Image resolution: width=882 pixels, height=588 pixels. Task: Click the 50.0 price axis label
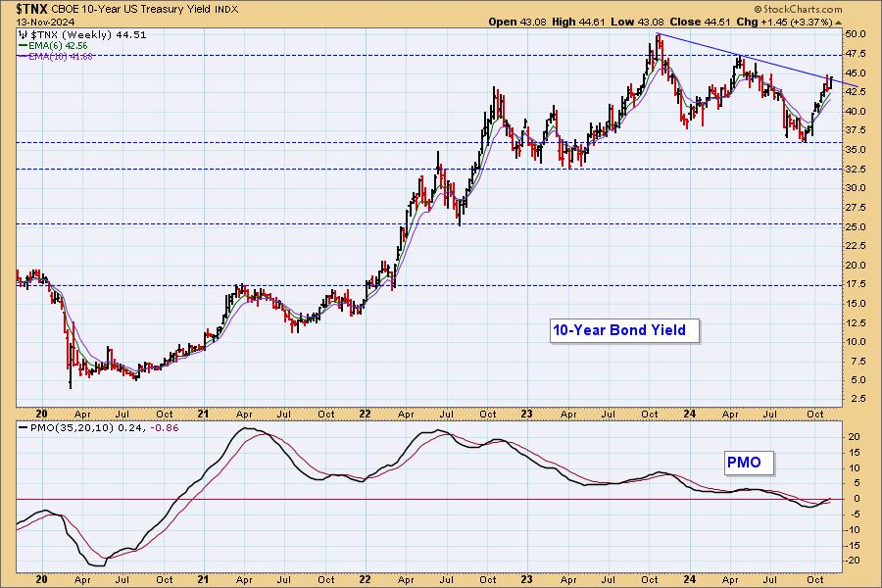point(855,34)
